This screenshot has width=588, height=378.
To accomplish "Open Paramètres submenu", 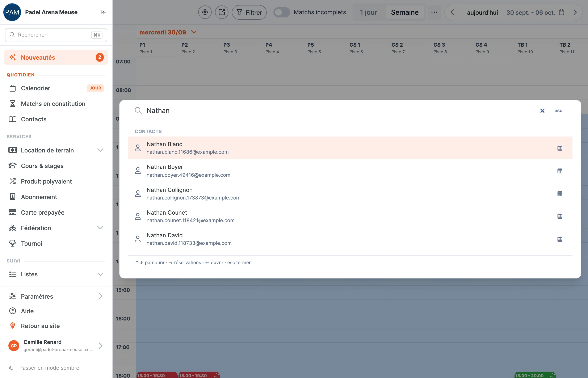I will coord(56,296).
